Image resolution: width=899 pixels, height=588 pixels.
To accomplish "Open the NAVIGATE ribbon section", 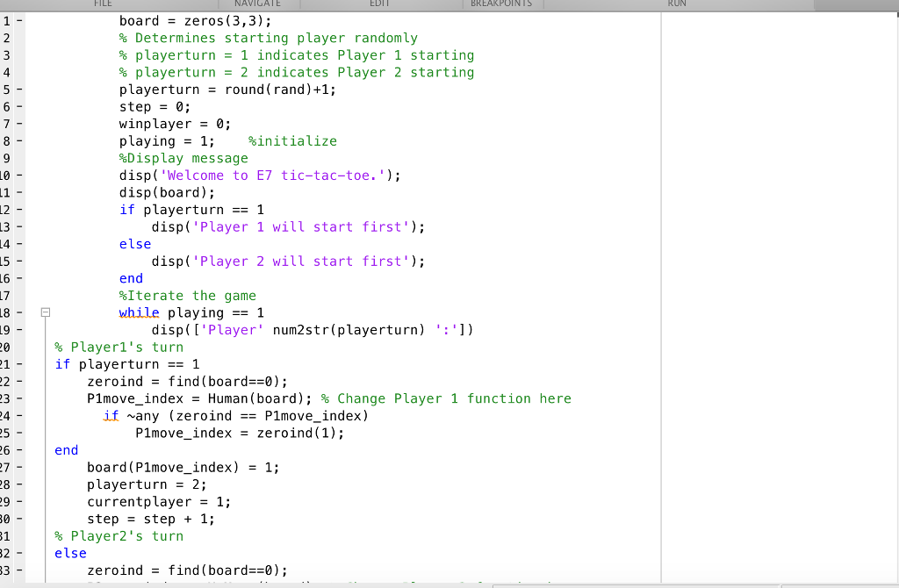I will 257,4.
